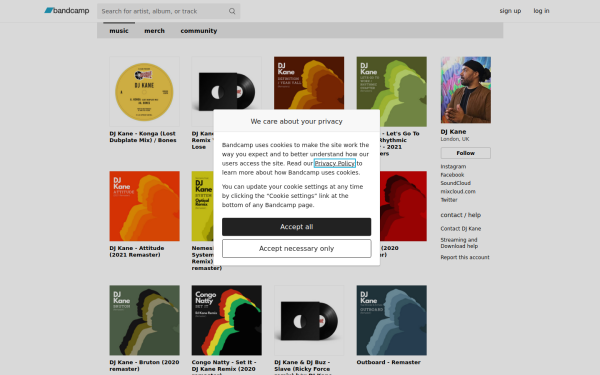The image size is (600, 375).
Task: Switch to the community tab
Action: [x=199, y=31]
